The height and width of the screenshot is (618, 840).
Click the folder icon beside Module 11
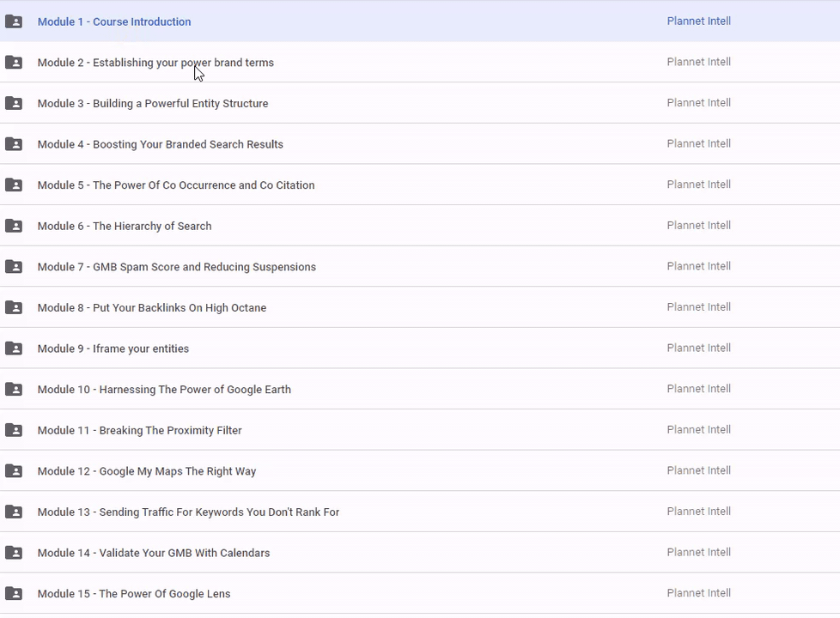click(14, 430)
